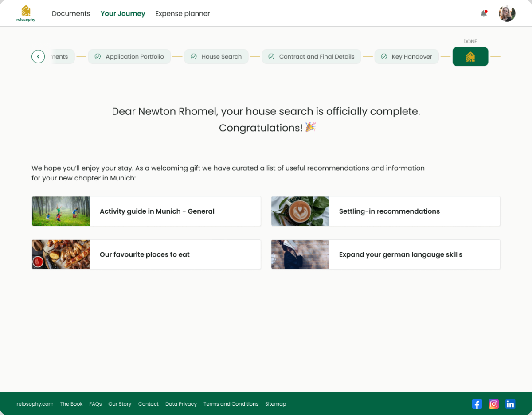Open the Activity guide in Munich card

click(146, 211)
